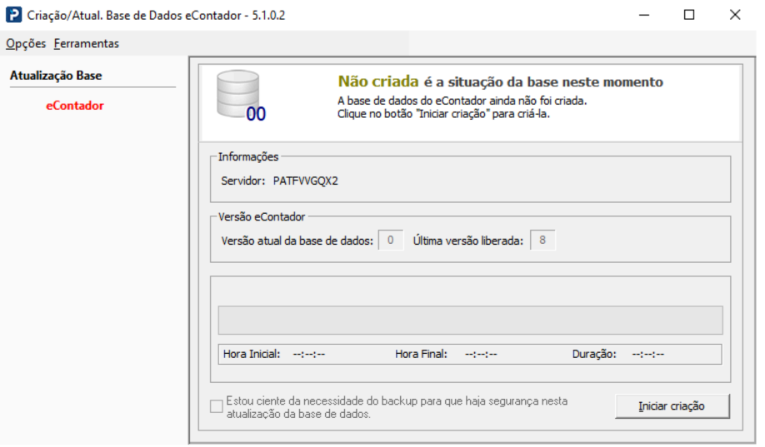
Task: Maximize the eContador window
Action: coord(689,15)
